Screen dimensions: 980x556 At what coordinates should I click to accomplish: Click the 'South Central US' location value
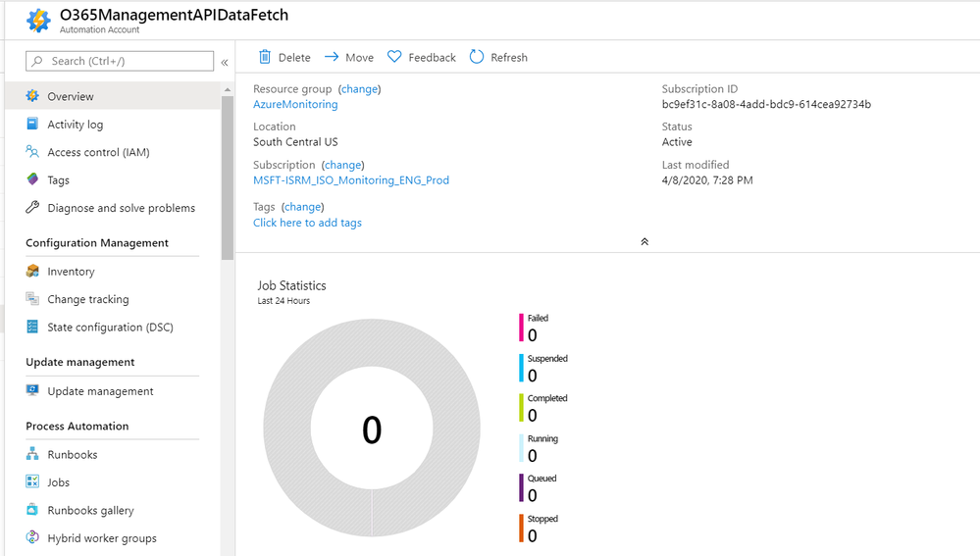295,142
